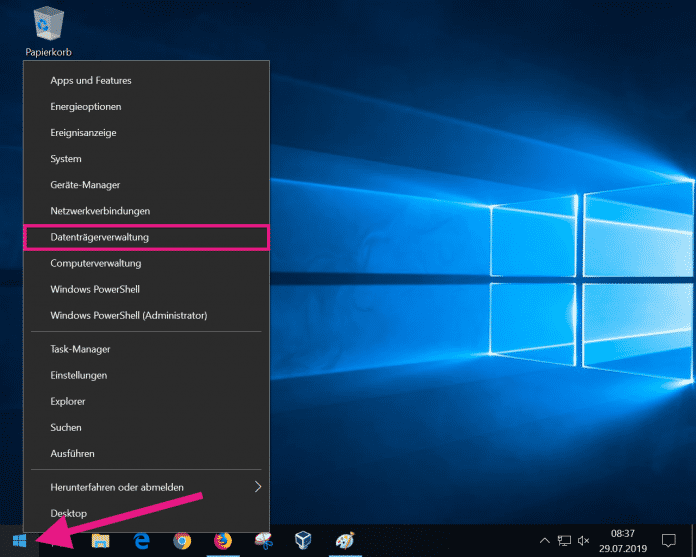Open Firefox from the taskbar
Viewport: 696px width, 557px height.
coord(222,541)
